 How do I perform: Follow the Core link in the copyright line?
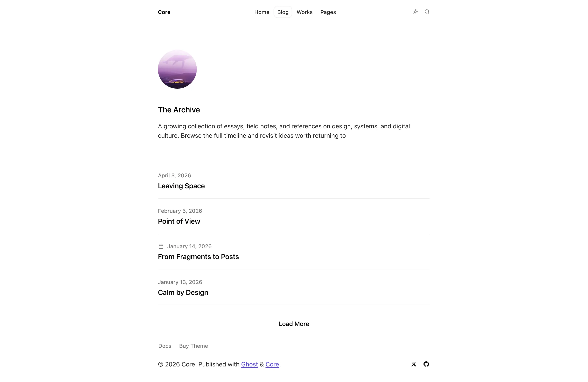pos(272,364)
